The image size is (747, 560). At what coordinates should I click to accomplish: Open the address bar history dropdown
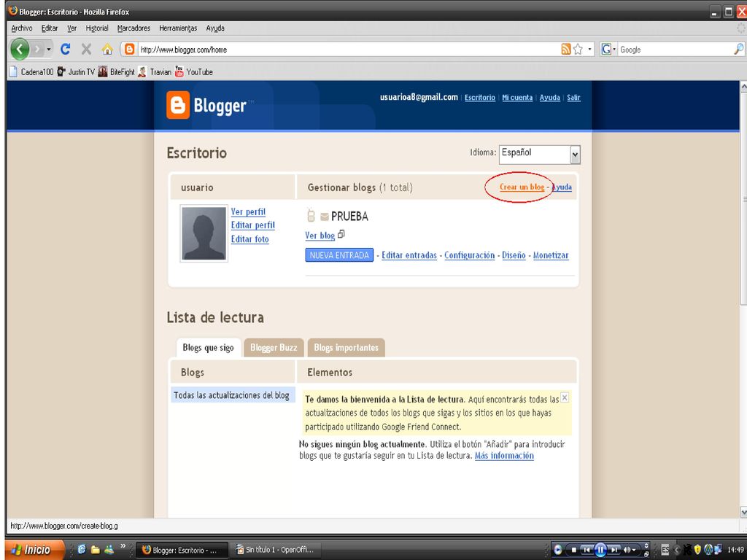589,49
